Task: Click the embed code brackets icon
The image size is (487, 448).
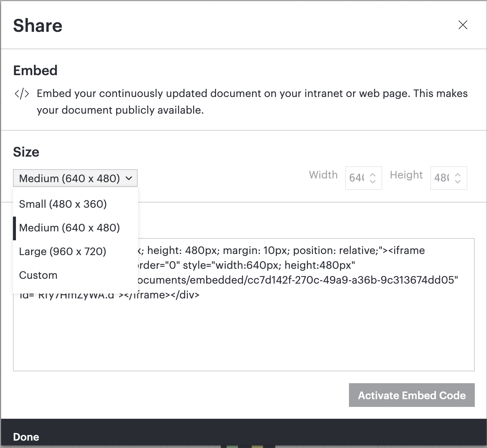Action: (22, 94)
